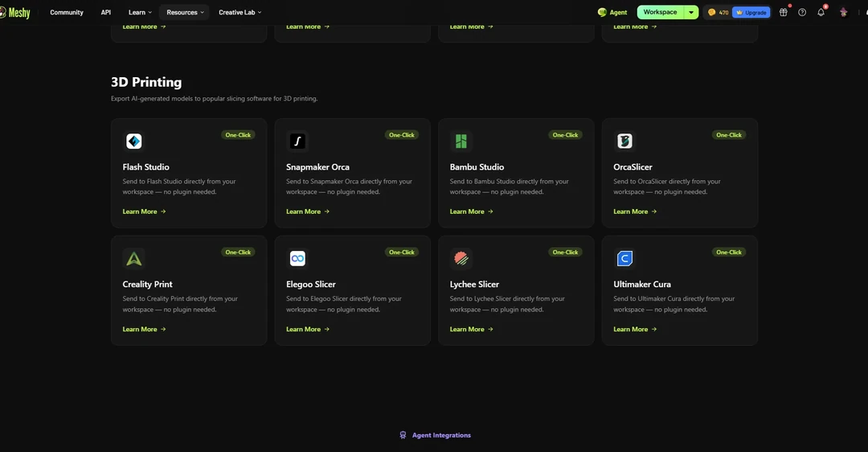Click One-Click badge on Ultimaker Cura card
This screenshot has height=452, width=868.
pos(729,252)
